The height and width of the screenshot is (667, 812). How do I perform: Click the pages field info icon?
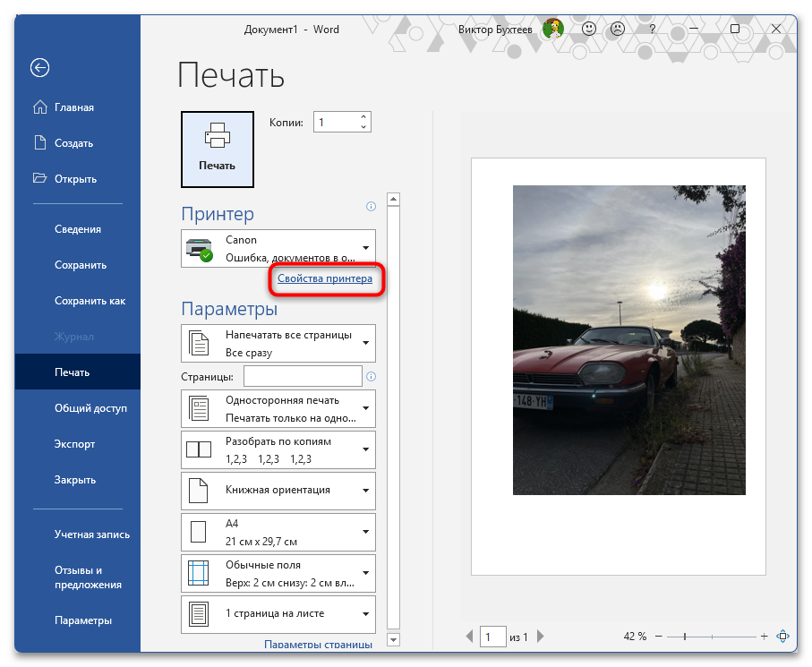(x=371, y=377)
